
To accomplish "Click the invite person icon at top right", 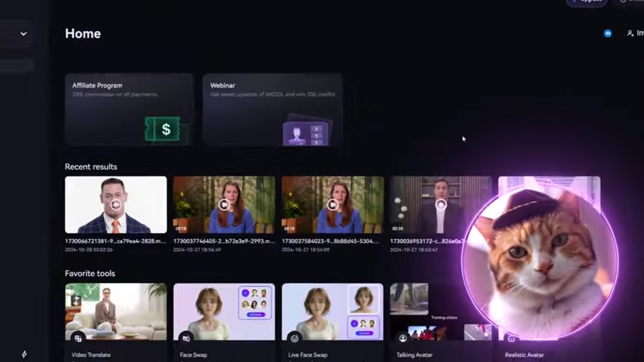I will (630, 33).
